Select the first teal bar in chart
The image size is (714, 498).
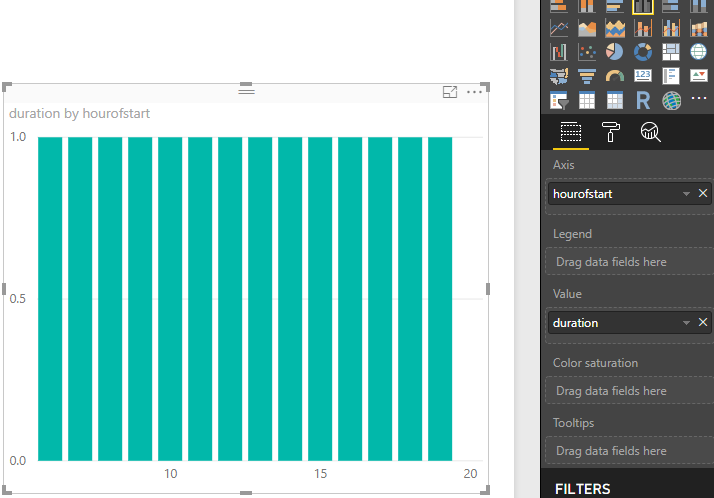click(50, 299)
